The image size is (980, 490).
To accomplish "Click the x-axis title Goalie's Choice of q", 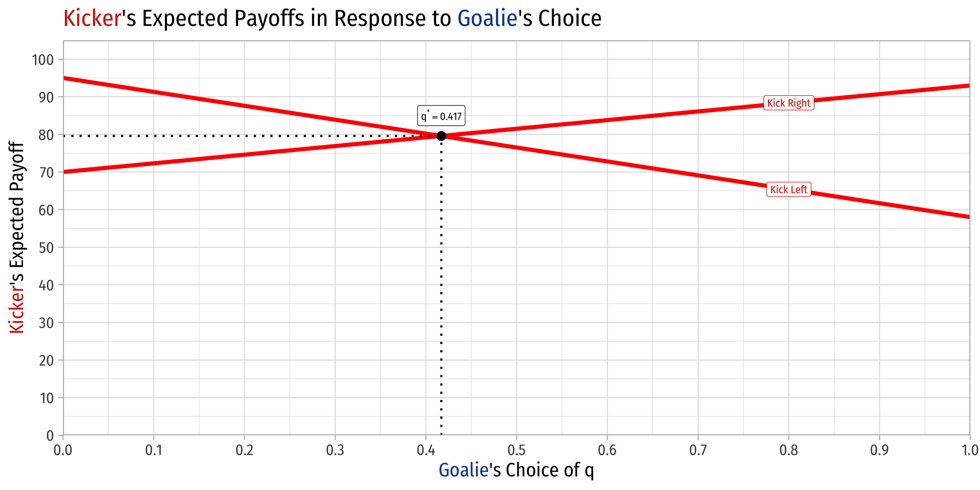I will coord(516,470).
